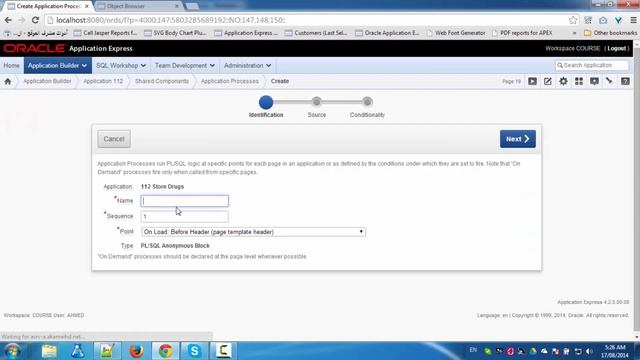This screenshot has width=640, height=360.
Task: Open Other bookmarks folder
Action: [611, 33]
